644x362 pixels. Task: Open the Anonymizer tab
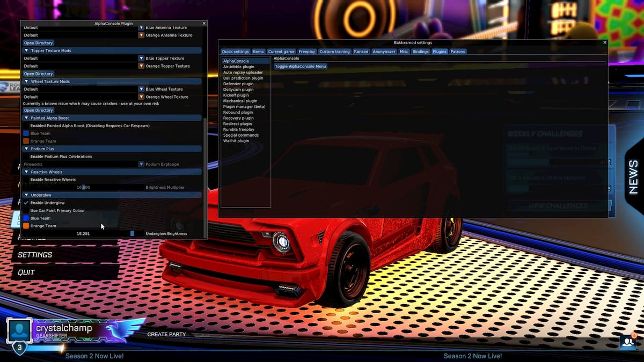(384, 51)
